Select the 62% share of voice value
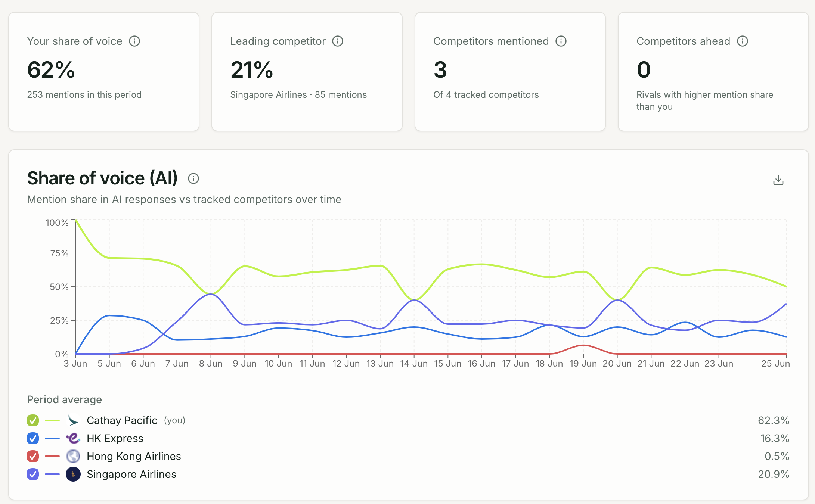Viewport: 815px width, 504px height. point(51,70)
